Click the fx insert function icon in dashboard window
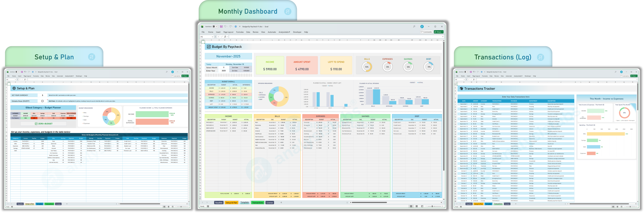This screenshot has height=213, width=644. pos(225,37)
